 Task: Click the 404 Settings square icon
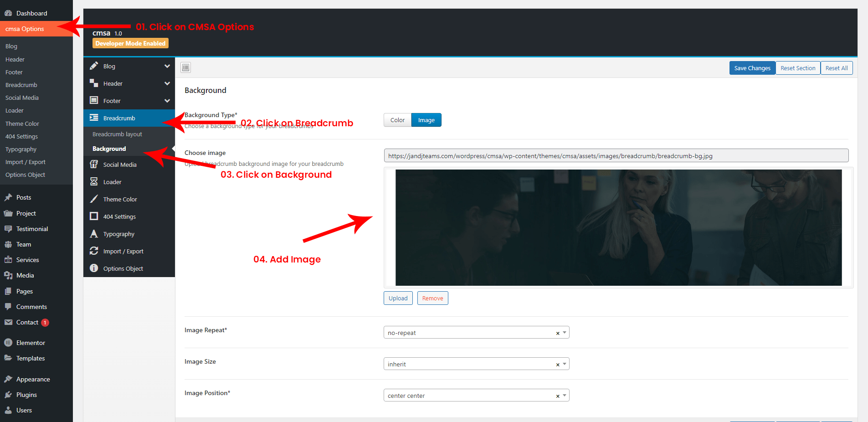(x=94, y=216)
